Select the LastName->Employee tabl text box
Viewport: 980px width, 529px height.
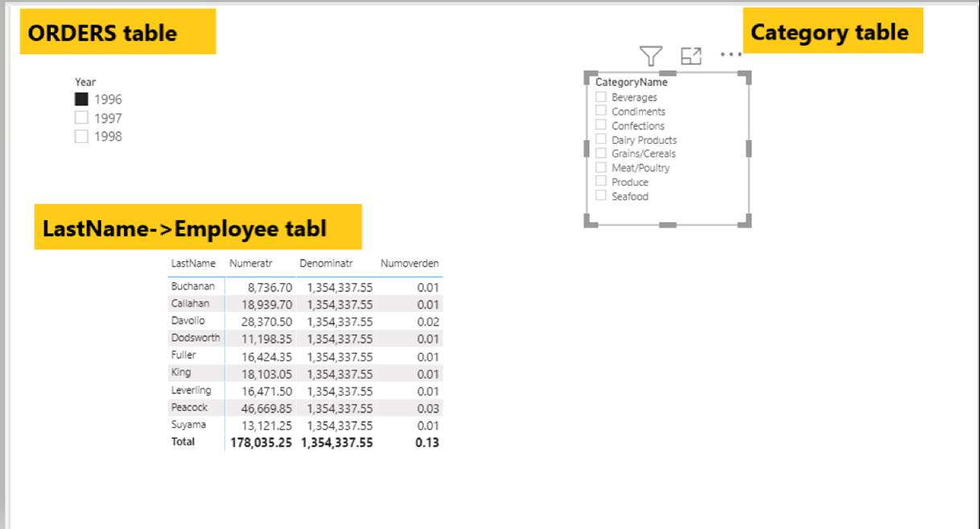click(198, 228)
